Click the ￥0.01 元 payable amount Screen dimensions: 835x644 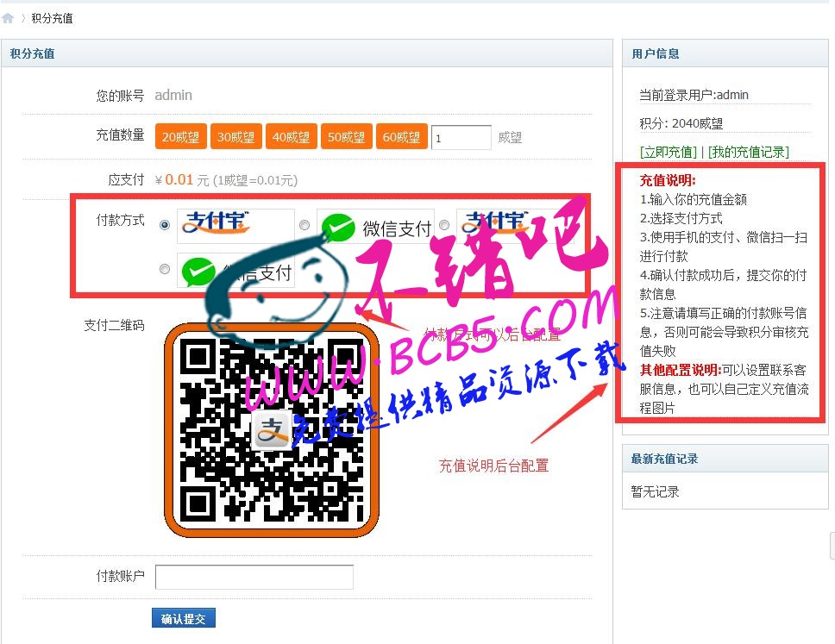click(182, 180)
